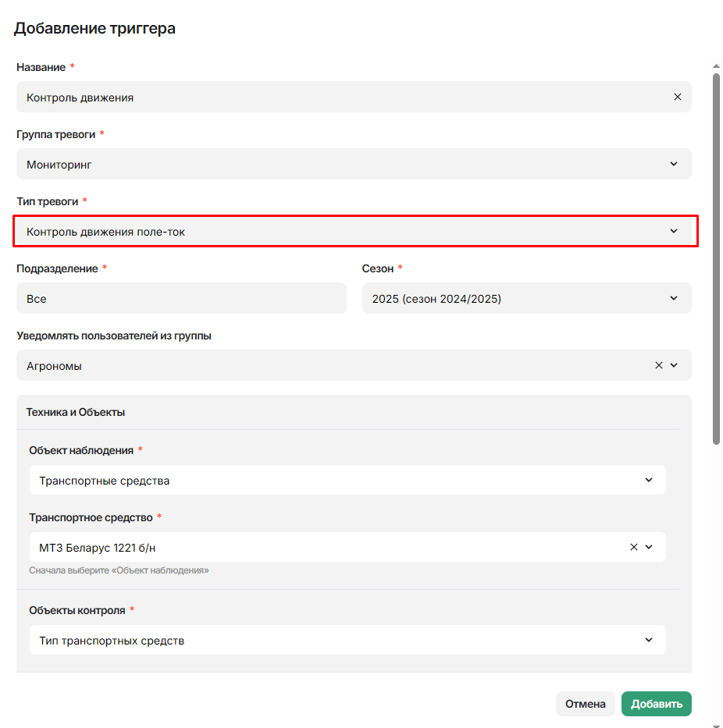Clear the МТЗ Беларус 1221 selection with X

coord(633,547)
